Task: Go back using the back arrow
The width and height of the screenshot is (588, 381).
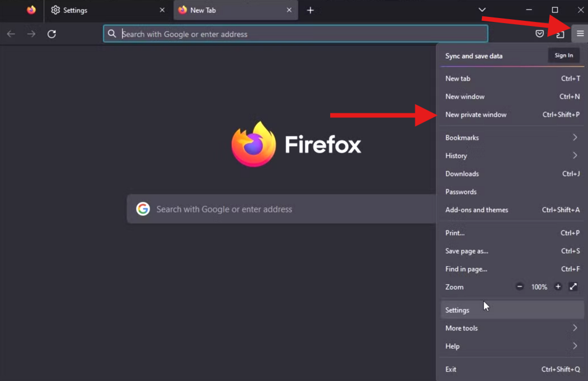Action: (x=11, y=34)
